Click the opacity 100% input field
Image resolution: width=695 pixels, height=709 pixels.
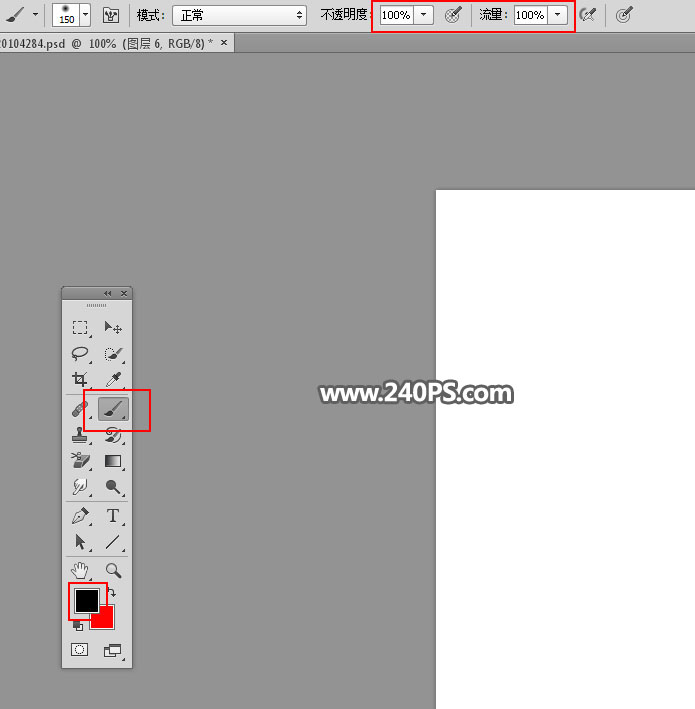pyautogui.click(x=397, y=15)
